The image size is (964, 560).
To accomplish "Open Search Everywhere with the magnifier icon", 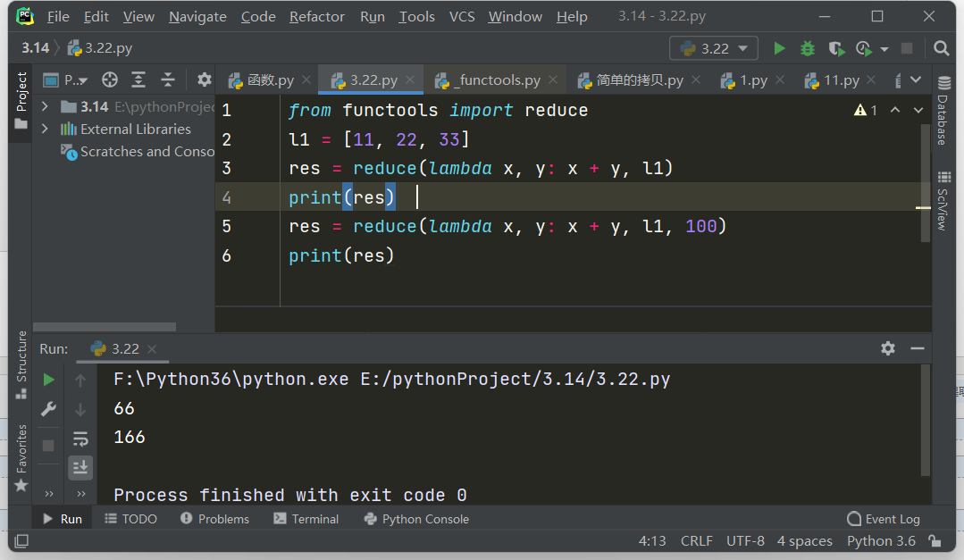I will 941,48.
